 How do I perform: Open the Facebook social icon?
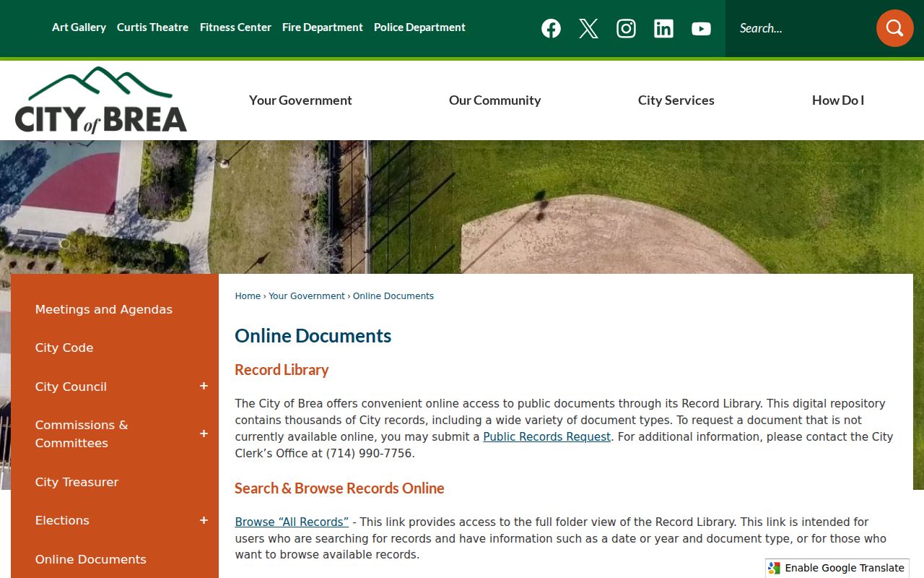pyautogui.click(x=551, y=28)
